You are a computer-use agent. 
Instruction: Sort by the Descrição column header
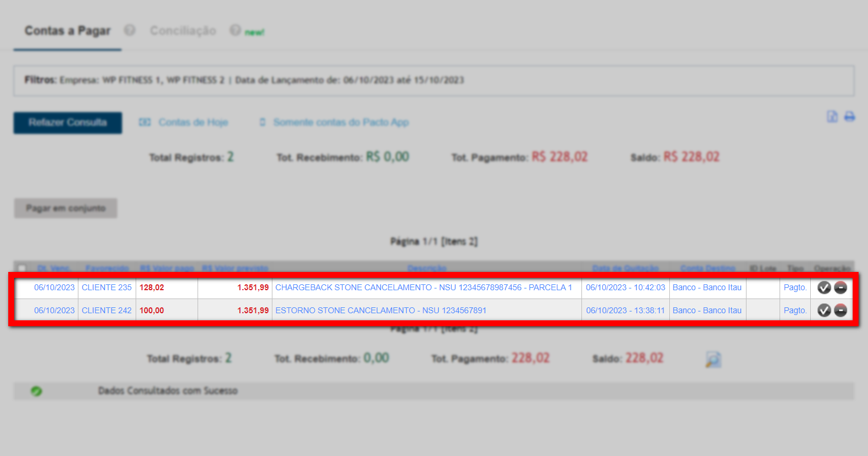426,268
